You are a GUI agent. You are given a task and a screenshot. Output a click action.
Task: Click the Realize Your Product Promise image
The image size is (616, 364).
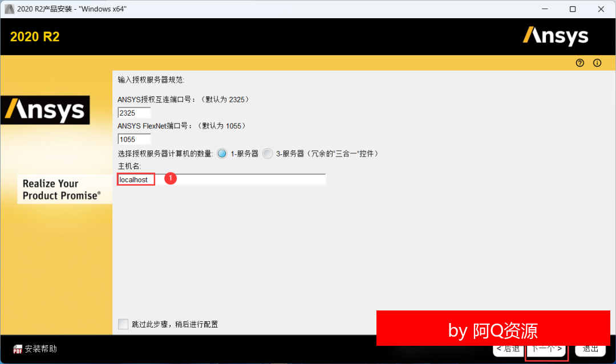(x=61, y=189)
